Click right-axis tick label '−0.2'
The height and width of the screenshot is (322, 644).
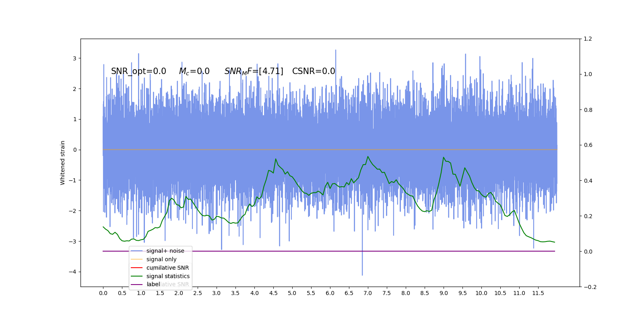[590, 287]
